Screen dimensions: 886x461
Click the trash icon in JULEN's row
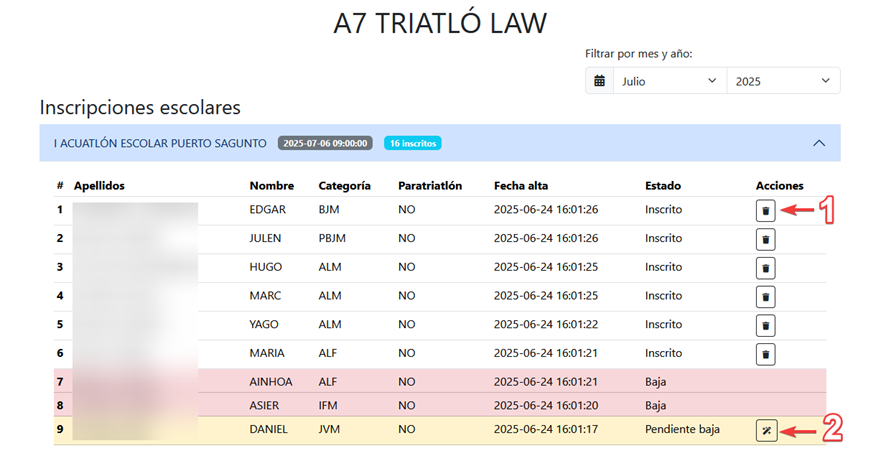[765, 239]
